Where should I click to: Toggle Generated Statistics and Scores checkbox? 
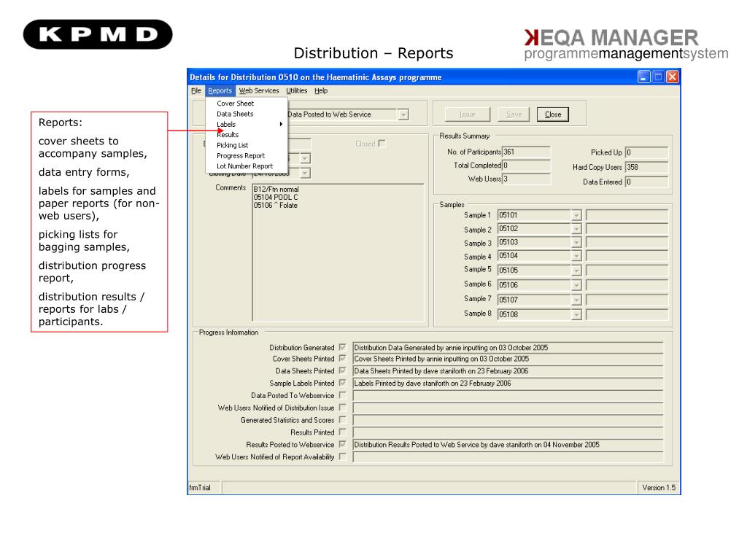[342, 419]
